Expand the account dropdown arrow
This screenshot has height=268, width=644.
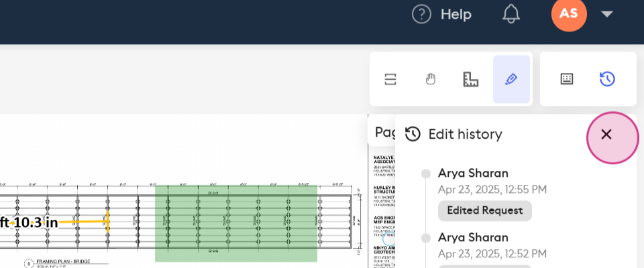tap(606, 14)
